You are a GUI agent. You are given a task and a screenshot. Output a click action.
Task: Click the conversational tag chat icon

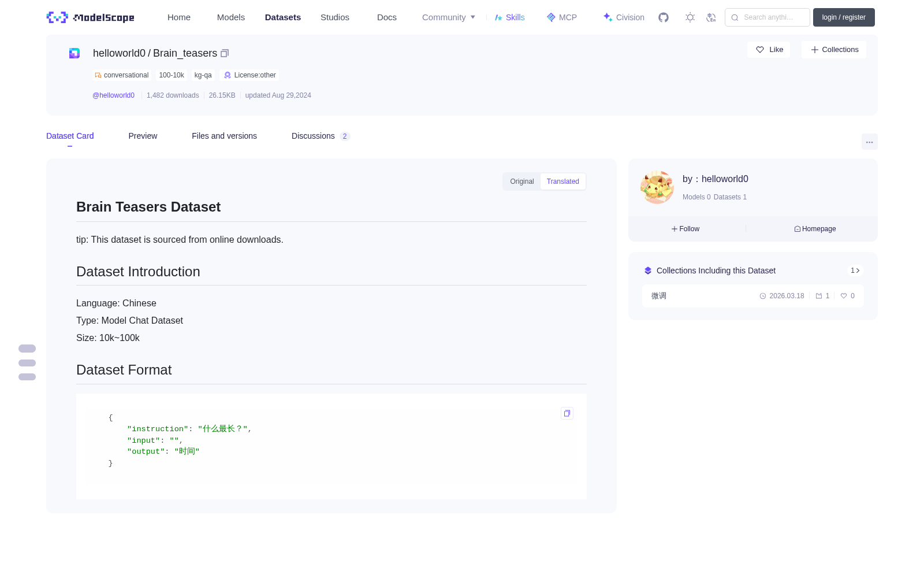tap(98, 75)
